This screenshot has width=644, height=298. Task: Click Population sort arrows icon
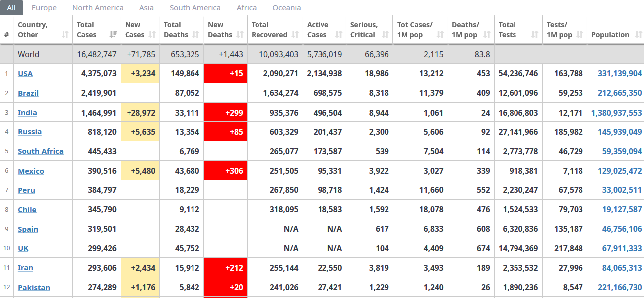click(638, 35)
